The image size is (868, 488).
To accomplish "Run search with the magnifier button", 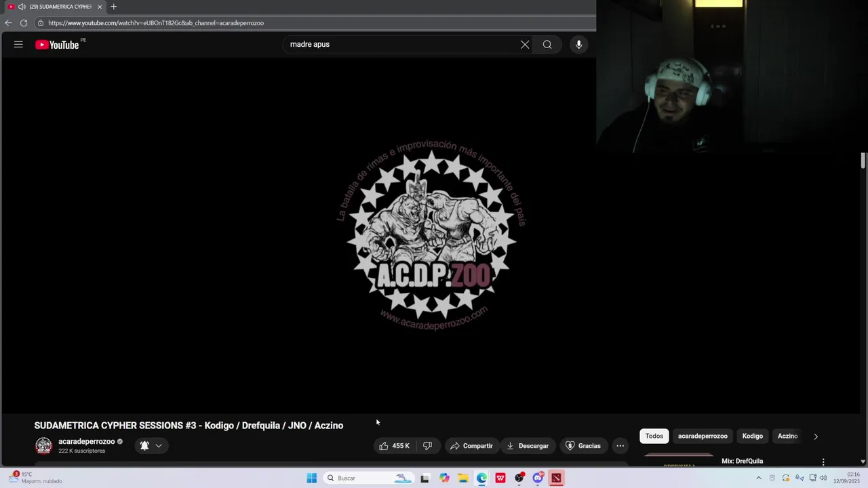I will tap(547, 45).
